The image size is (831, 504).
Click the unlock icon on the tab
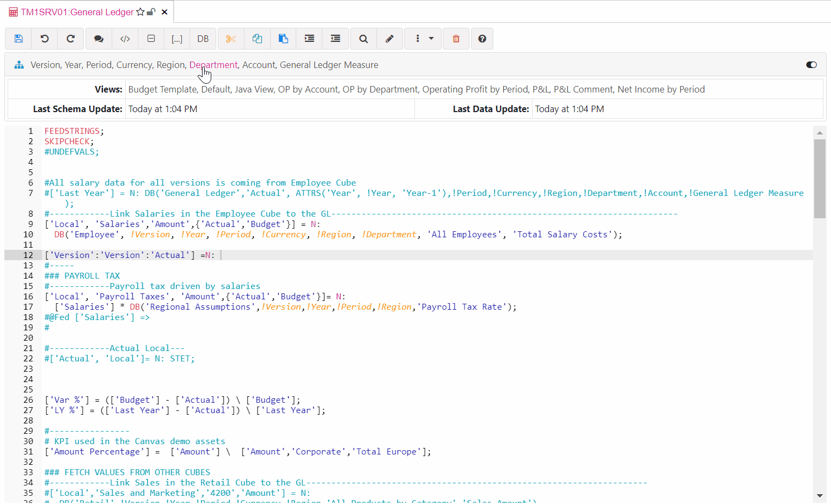coord(150,11)
